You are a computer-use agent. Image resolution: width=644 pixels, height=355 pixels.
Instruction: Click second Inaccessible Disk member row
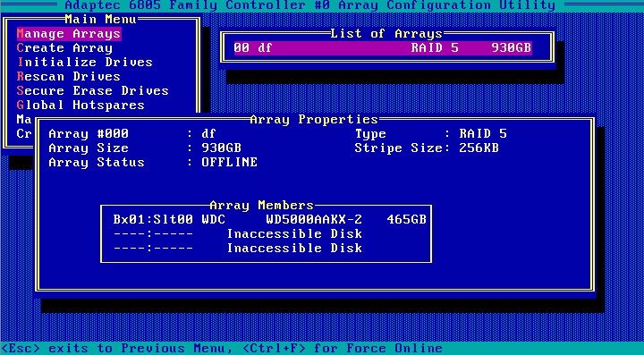pos(238,249)
